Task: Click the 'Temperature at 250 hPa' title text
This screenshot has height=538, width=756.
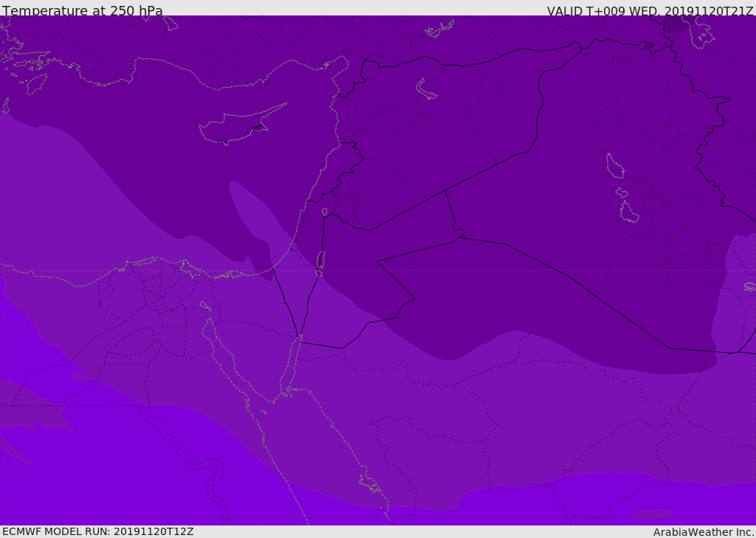Action: (83, 10)
